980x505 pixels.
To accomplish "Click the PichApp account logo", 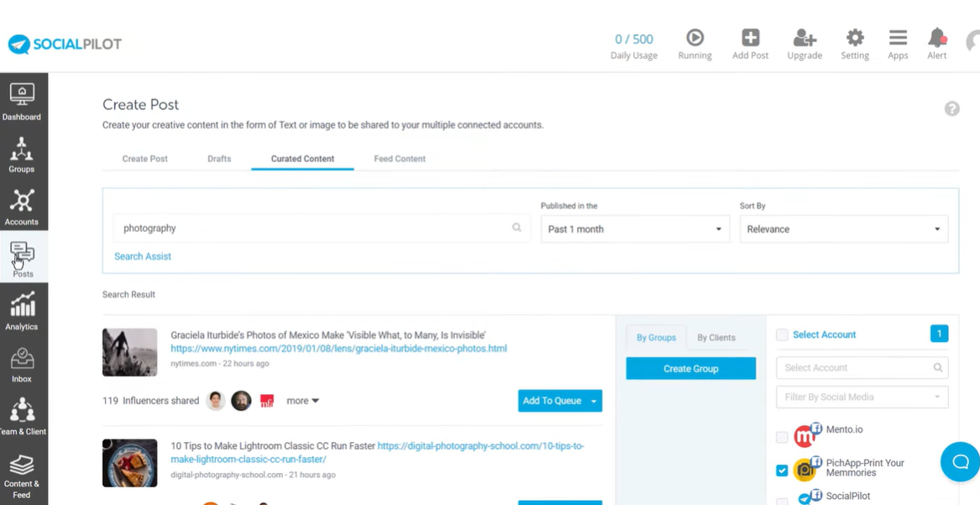I will 804,470.
